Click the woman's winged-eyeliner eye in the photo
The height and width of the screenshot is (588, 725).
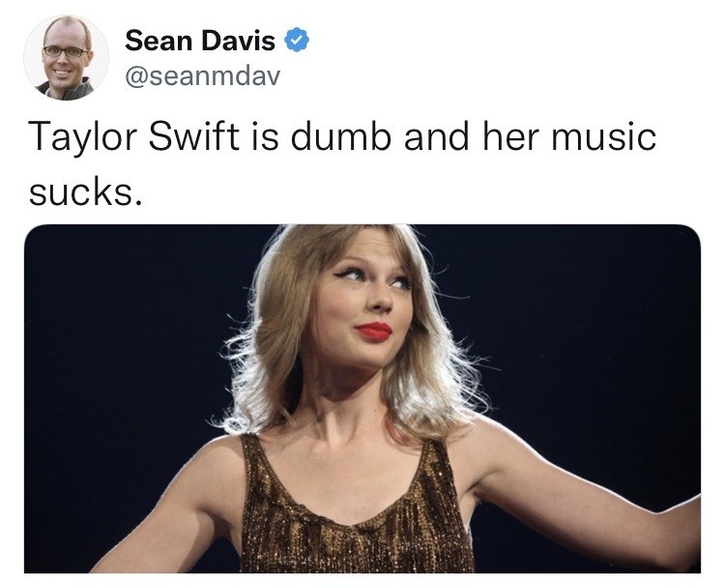point(354,274)
